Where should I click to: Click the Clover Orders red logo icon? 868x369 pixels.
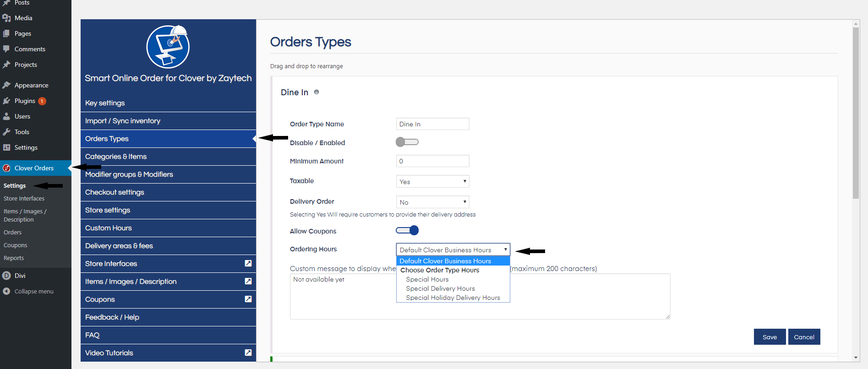coord(6,168)
